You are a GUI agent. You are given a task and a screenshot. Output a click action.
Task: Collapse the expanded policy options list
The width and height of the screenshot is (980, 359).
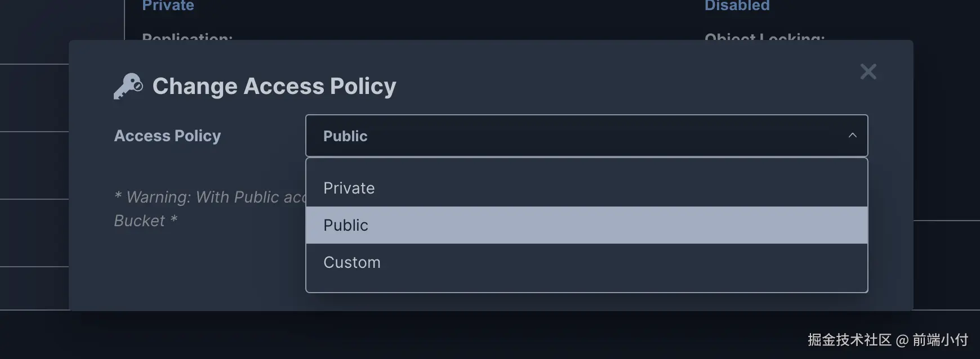(852, 136)
